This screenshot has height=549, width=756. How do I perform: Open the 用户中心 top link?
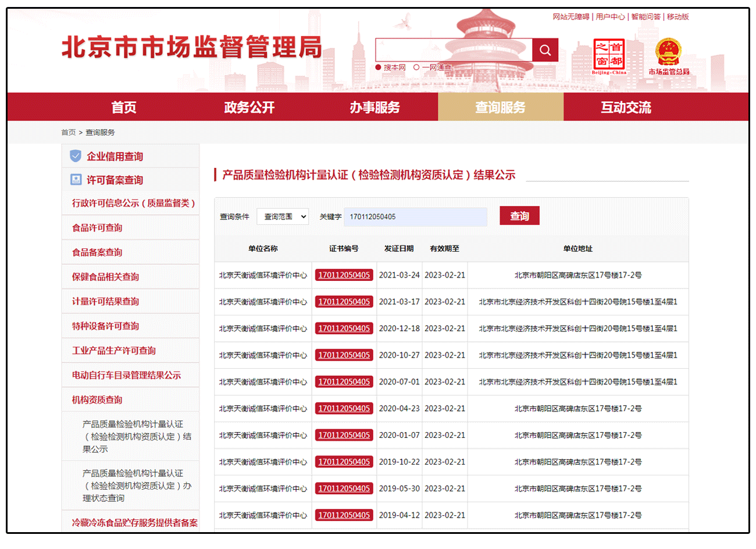pos(610,17)
